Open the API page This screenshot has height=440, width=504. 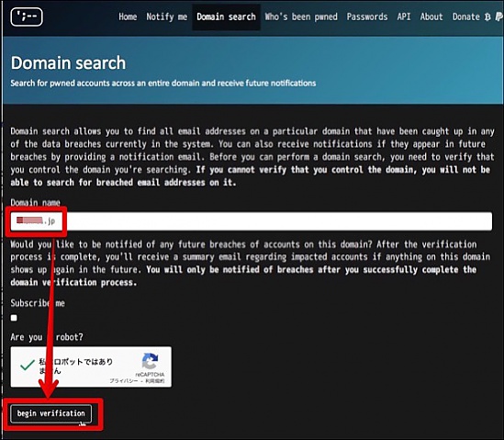tap(404, 17)
